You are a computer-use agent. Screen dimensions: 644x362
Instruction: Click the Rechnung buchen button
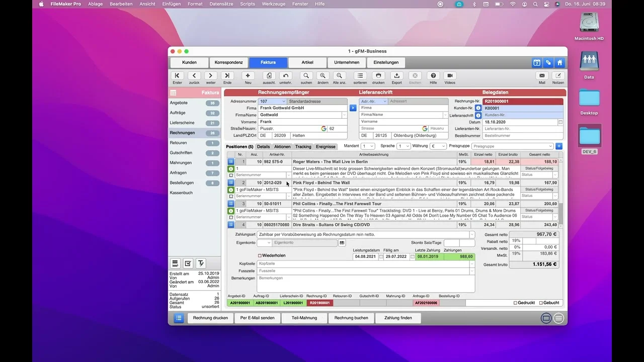351,318
